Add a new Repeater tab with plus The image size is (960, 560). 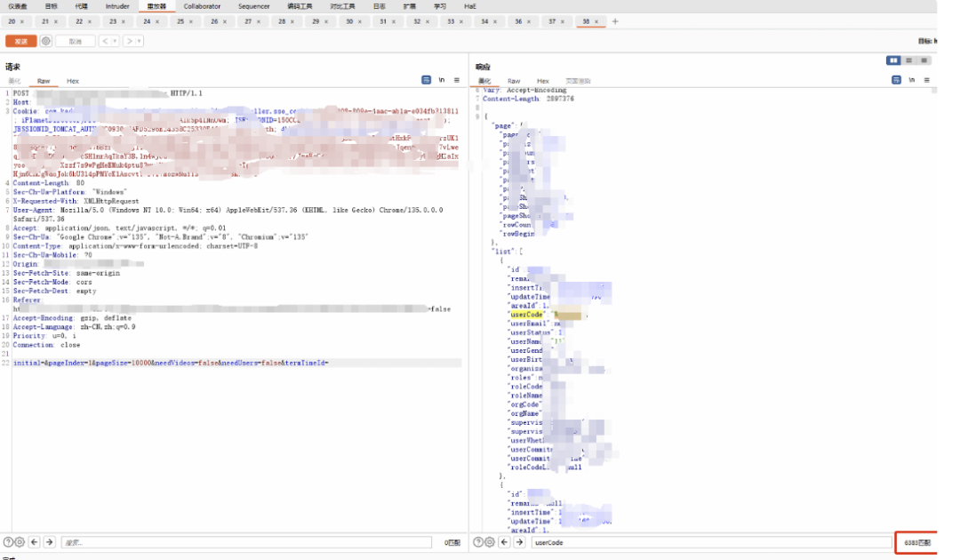pyautogui.click(x=615, y=21)
